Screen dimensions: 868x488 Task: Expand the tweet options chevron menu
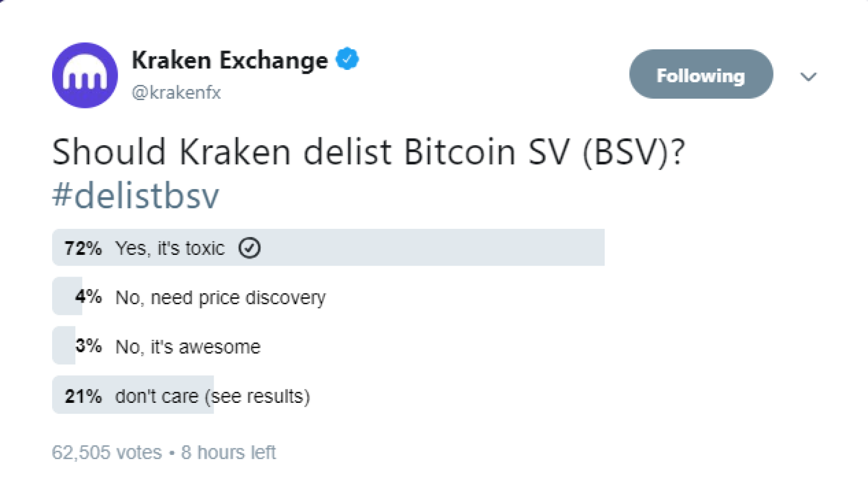[x=808, y=76]
